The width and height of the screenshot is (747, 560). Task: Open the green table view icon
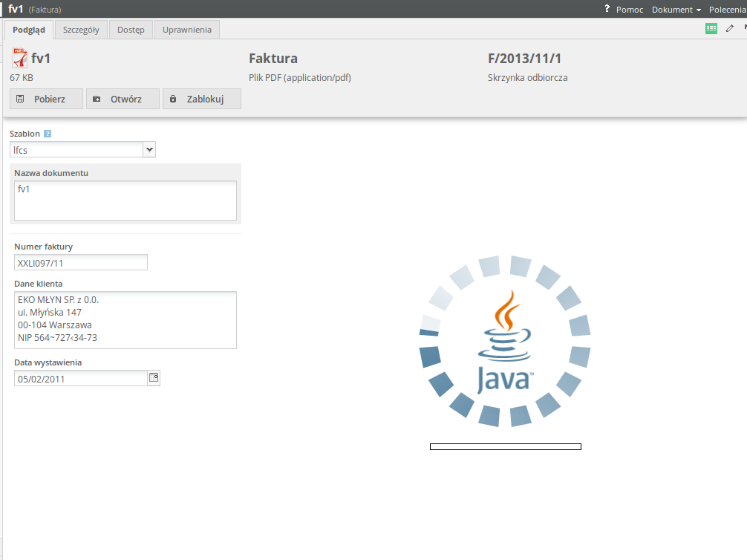711,29
